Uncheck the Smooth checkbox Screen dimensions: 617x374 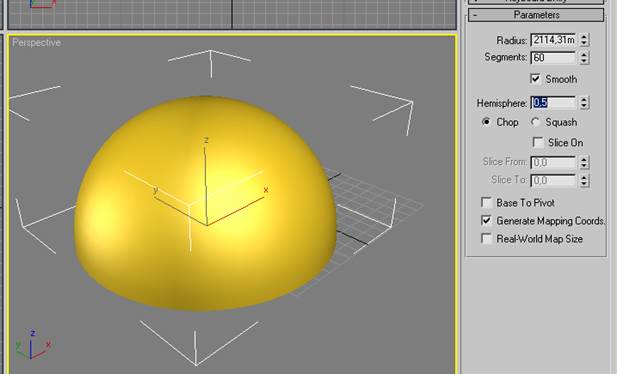535,79
